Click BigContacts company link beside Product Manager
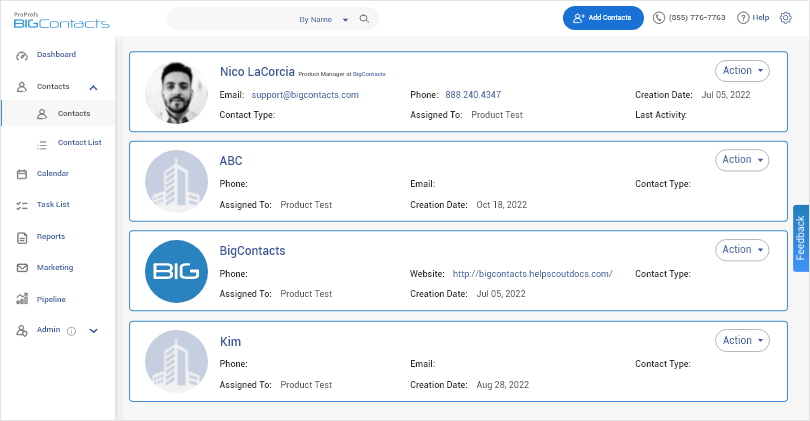The height and width of the screenshot is (421, 810). pos(369,74)
